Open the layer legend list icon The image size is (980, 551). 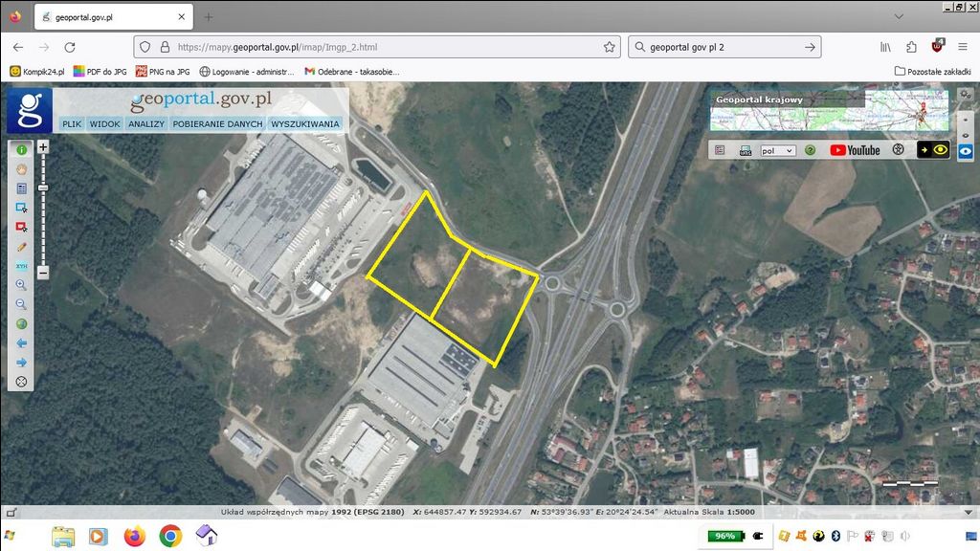[720, 150]
